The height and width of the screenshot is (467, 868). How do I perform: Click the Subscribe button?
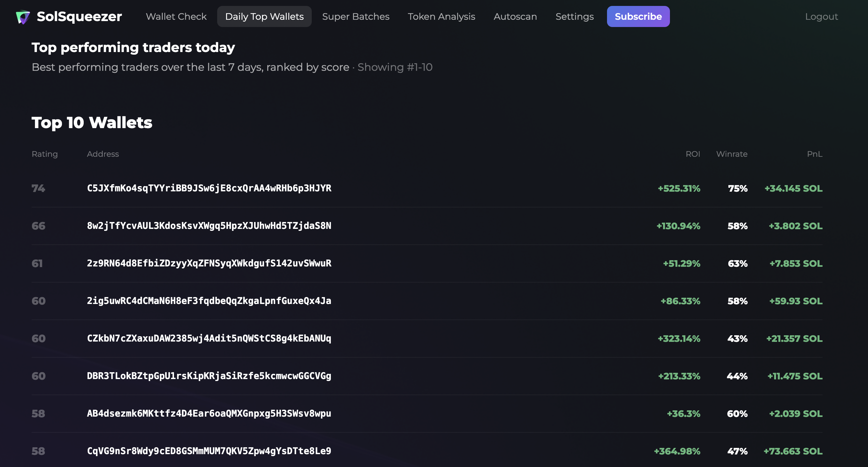pos(638,16)
